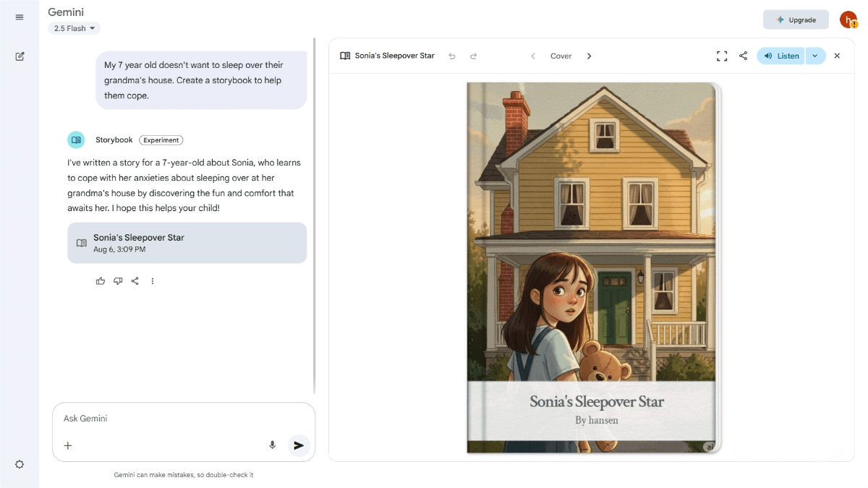Open fullscreen view of the storybook
868x488 pixels.
click(721, 55)
